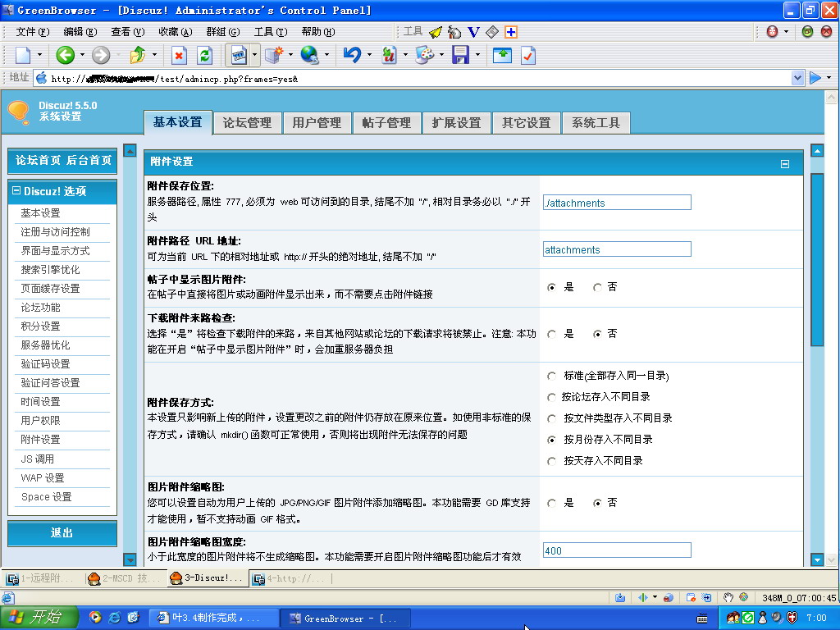Click the 附件路径 URL 地址 input field
Viewport: 840px width, 630px height.
coord(617,249)
